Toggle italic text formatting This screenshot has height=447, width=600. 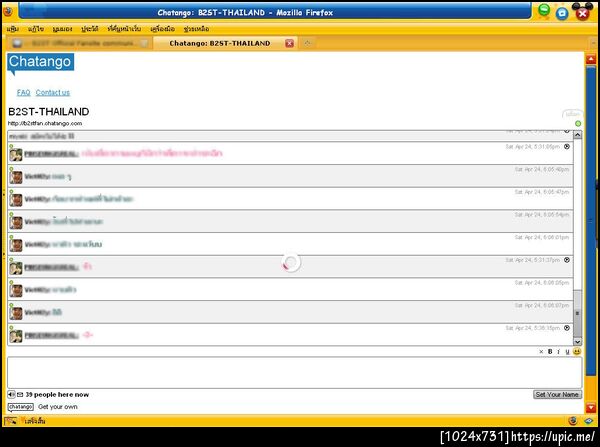[558, 351]
